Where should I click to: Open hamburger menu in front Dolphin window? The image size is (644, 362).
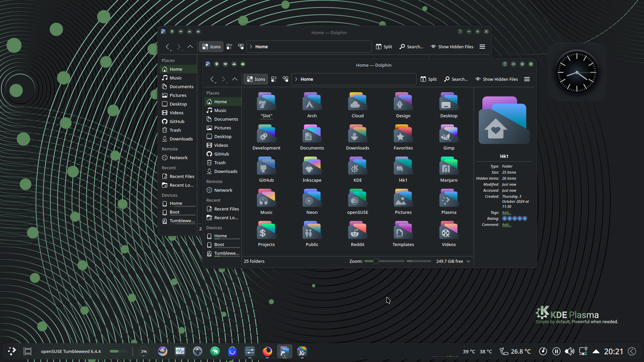(x=527, y=79)
